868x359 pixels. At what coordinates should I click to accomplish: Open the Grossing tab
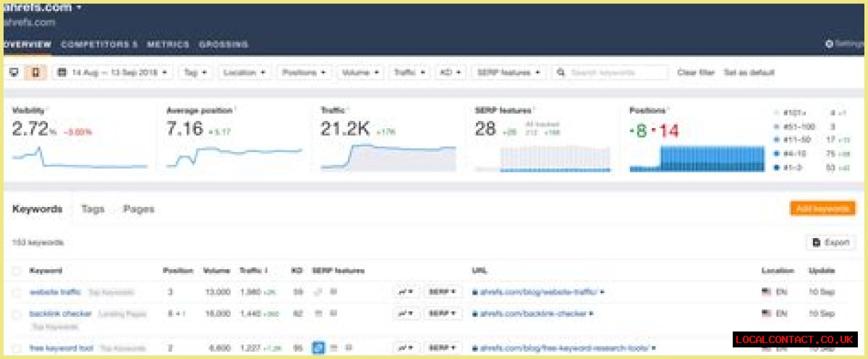223,44
